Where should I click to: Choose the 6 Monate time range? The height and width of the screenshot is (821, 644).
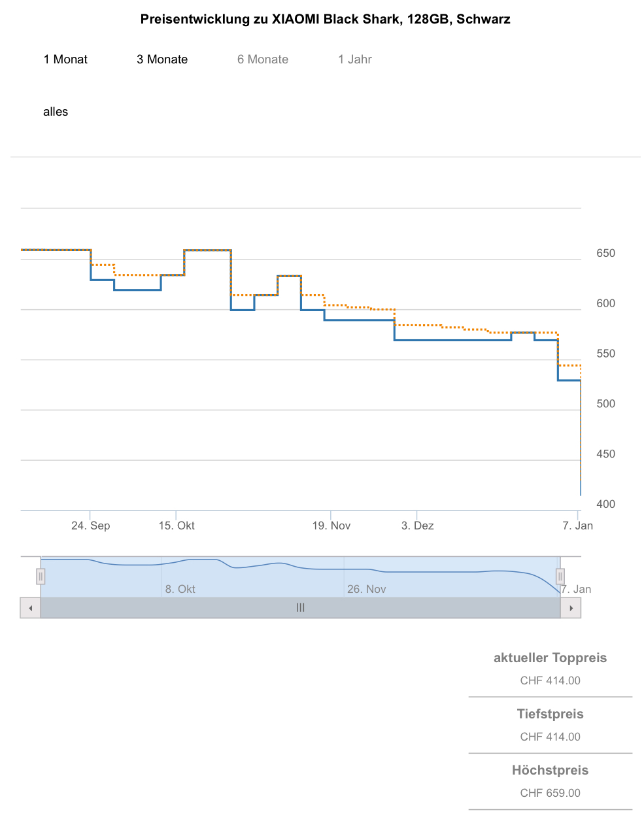[263, 59]
